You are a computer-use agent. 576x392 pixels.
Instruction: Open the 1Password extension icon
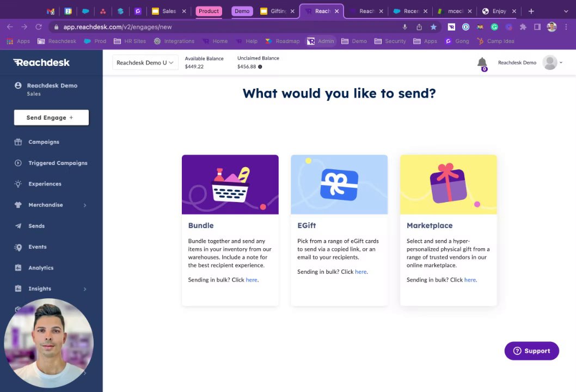[x=466, y=27]
